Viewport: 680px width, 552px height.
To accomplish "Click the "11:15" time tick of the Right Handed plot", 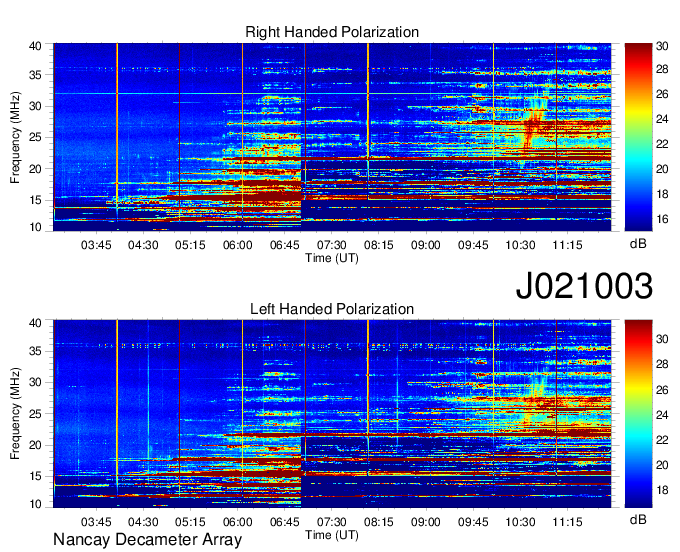I will pos(567,245).
